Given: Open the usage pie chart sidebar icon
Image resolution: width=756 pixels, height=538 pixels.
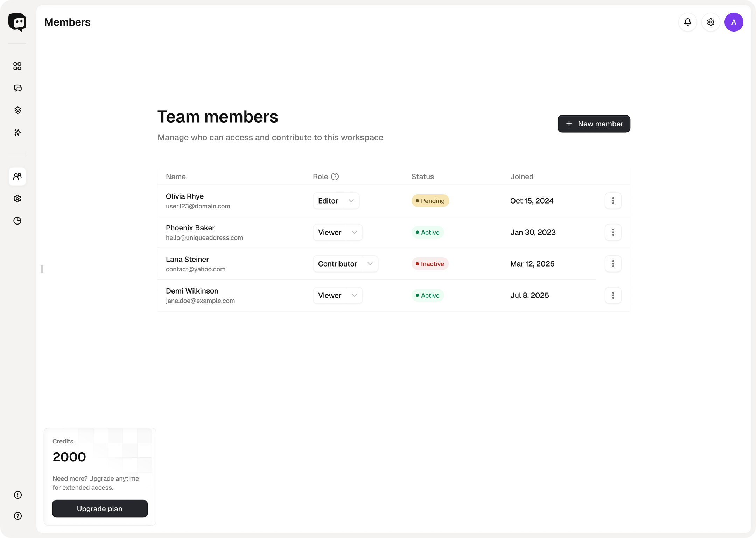Looking at the screenshot, I should pos(17,221).
